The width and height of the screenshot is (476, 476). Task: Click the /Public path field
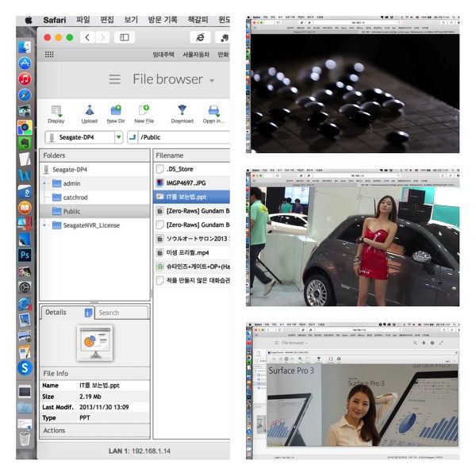[x=184, y=137]
